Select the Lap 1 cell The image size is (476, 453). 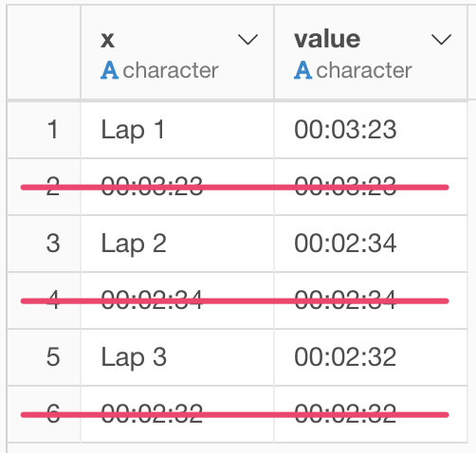coord(177,130)
